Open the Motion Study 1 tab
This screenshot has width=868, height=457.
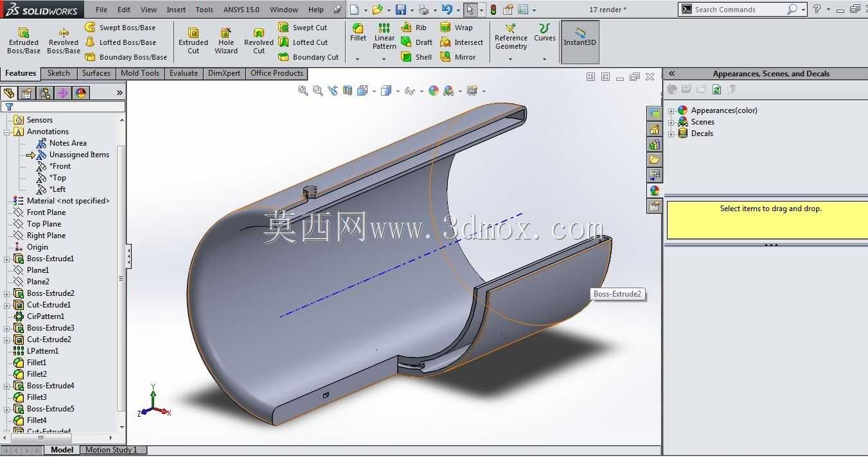[x=111, y=450]
